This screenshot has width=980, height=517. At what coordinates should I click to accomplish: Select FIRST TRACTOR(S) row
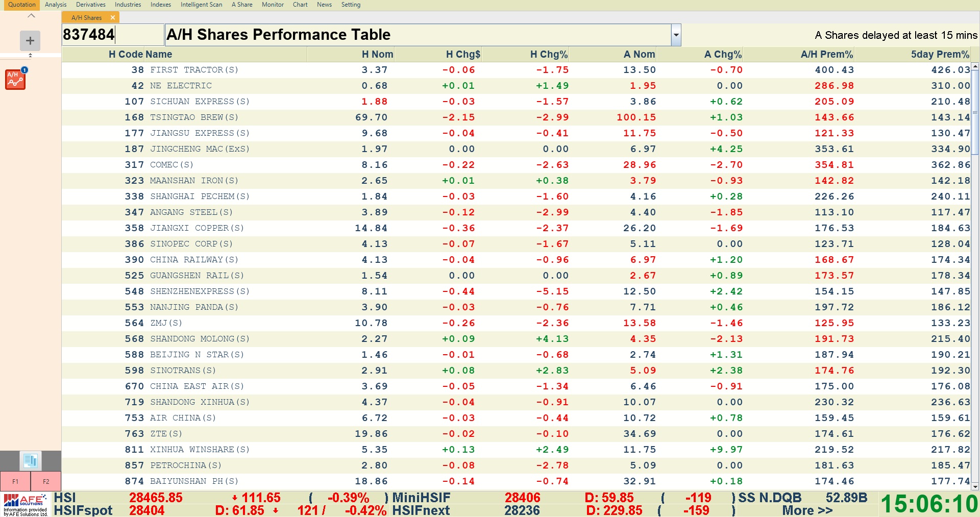(x=516, y=70)
